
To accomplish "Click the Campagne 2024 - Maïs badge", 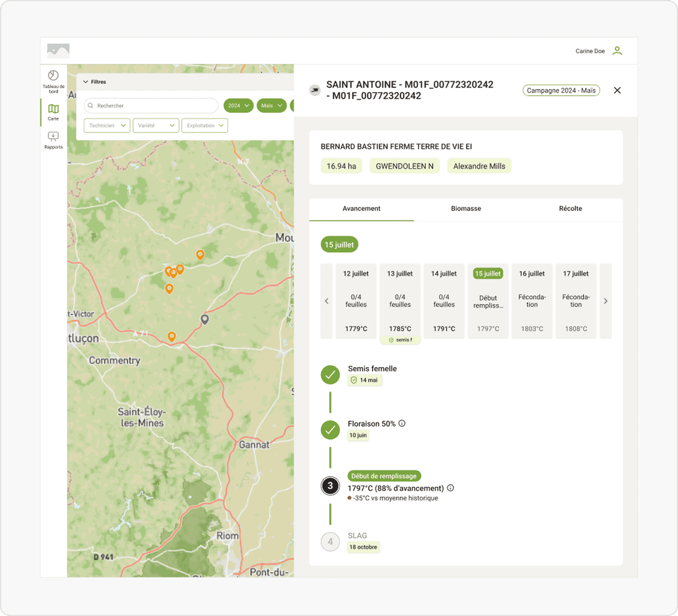I will 561,90.
